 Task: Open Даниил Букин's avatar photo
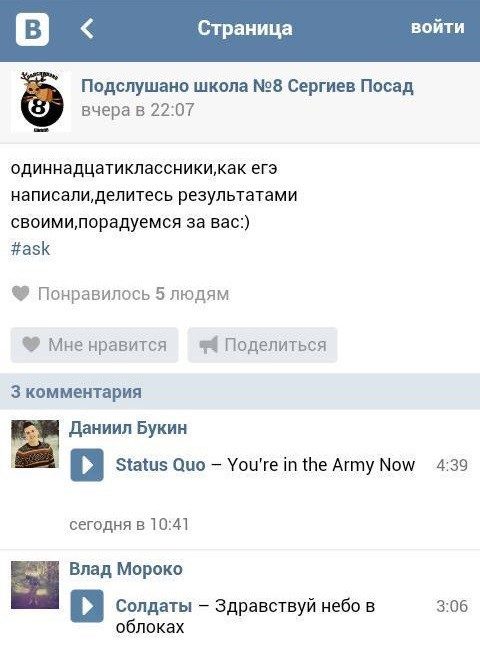pos(35,444)
